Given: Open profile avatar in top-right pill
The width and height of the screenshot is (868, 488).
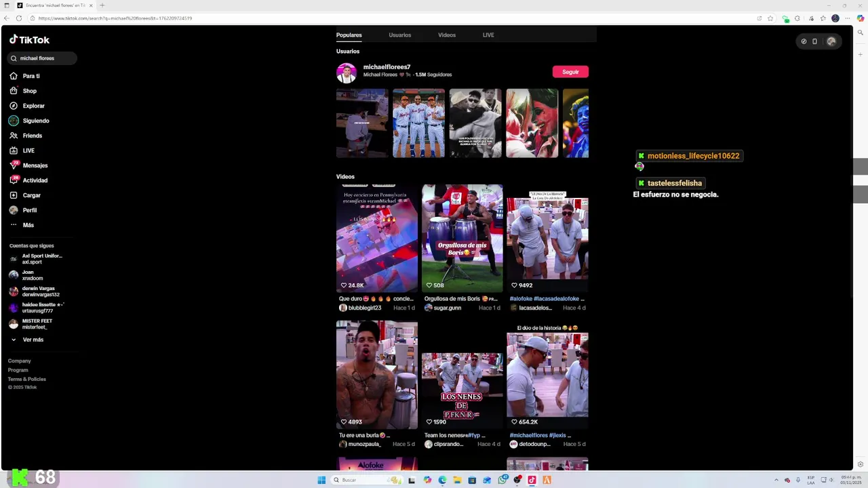Looking at the screenshot, I should click(x=831, y=41).
